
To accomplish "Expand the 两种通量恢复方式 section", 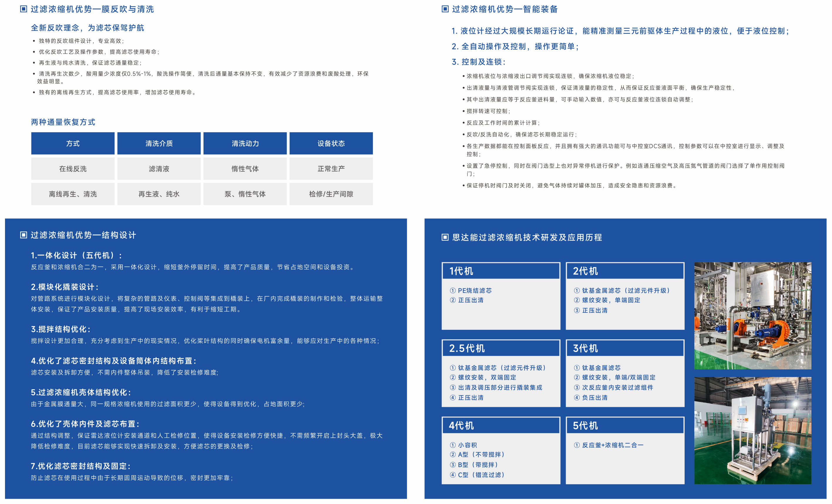I will (x=63, y=122).
